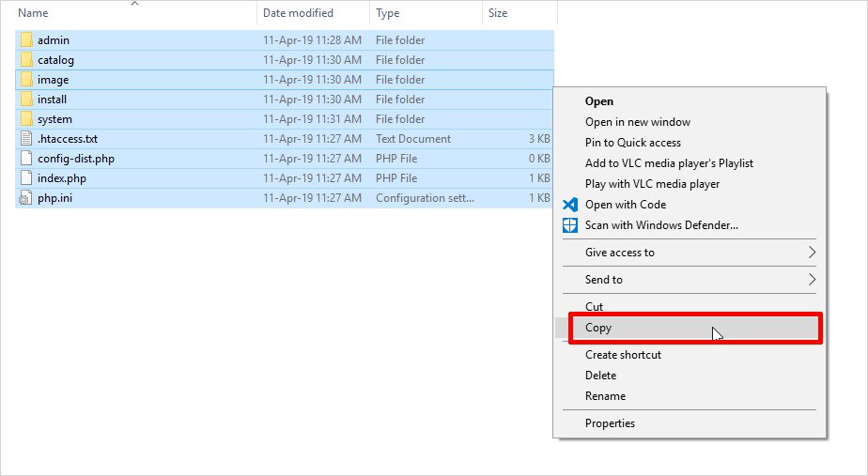This screenshot has height=476, width=868.
Task: Sort files by Date modified column
Action: pyautogui.click(x=298, y=13)
